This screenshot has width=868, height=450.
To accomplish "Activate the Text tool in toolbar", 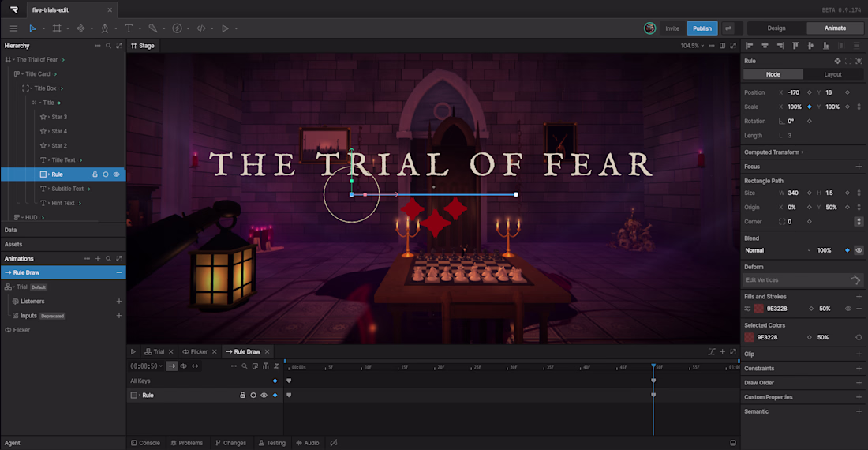I will point(129,28).
